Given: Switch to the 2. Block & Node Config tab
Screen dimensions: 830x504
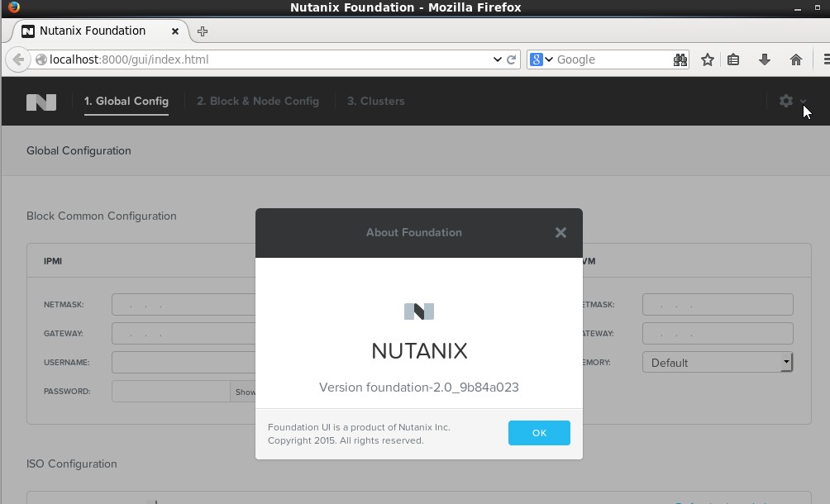Looking at the screenshot, I should (257, 101).
